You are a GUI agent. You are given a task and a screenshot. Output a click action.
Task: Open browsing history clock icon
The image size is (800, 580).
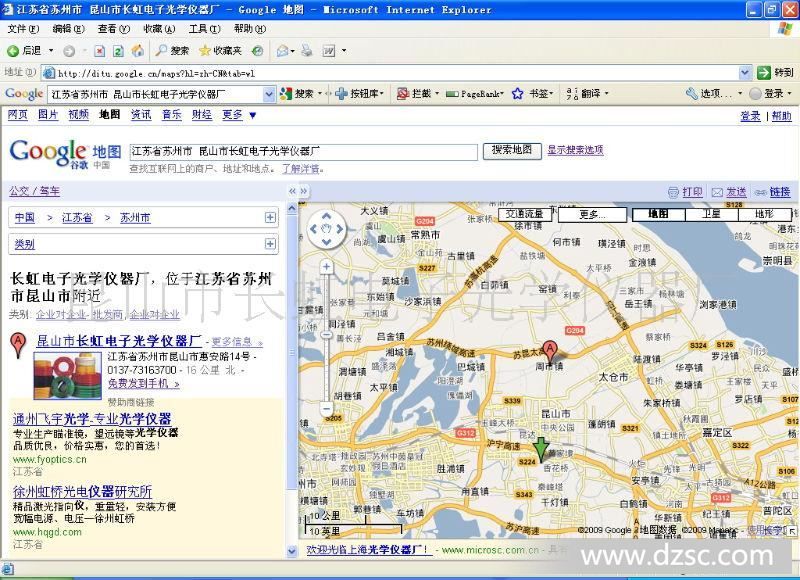[258, 51]
